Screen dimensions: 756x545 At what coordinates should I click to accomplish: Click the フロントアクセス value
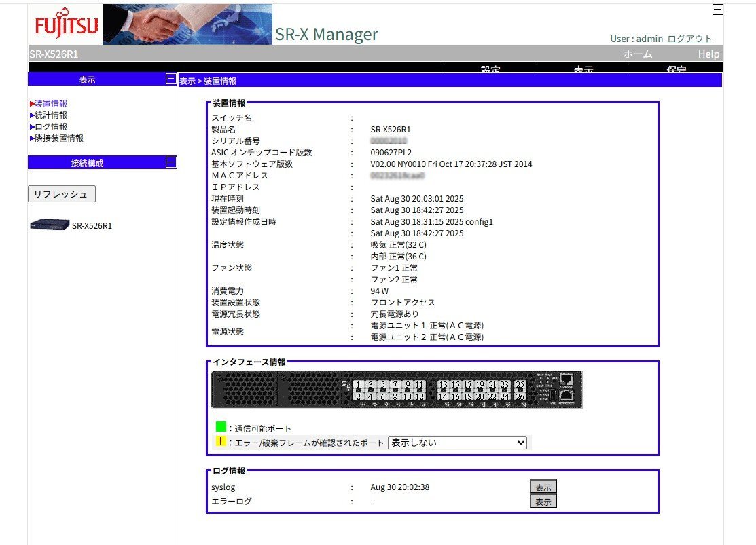pos(403,303)
